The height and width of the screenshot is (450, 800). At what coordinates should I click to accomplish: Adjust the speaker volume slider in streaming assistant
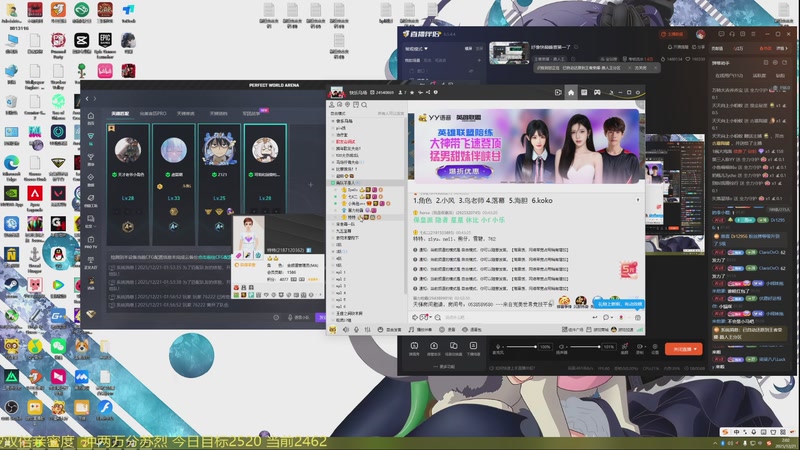[585, 347]
